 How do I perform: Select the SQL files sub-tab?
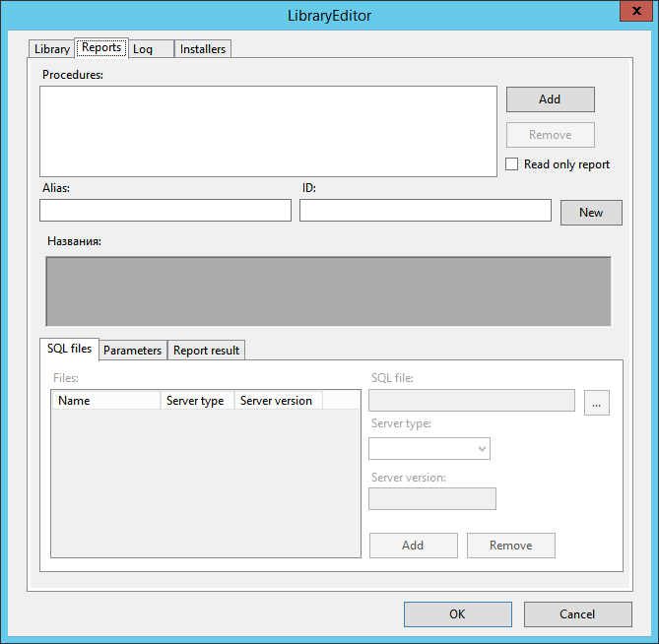(x=69, y=349)
